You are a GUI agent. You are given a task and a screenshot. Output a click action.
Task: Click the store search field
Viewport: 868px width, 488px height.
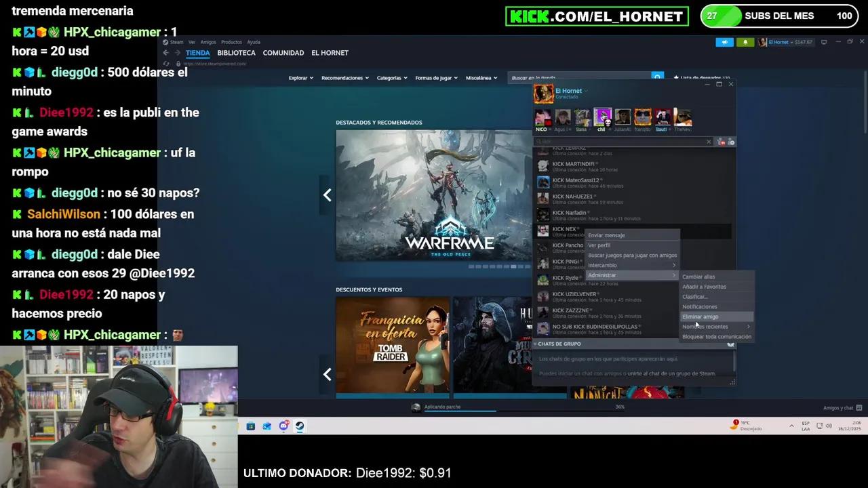tap(580, 78)
